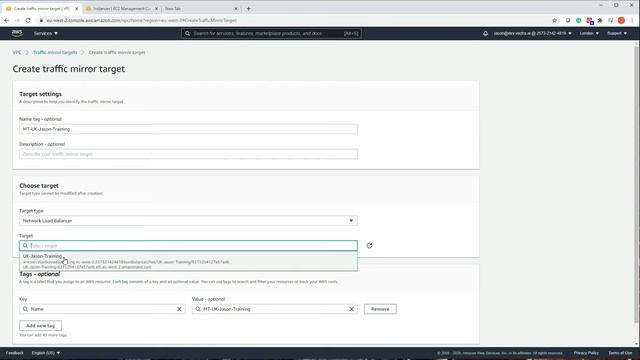
Task: Remove the Name tag
Action: coord(380,309)
